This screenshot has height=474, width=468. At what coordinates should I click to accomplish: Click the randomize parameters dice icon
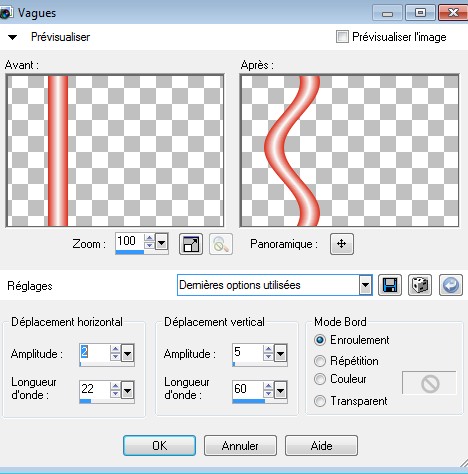(420, 285)
